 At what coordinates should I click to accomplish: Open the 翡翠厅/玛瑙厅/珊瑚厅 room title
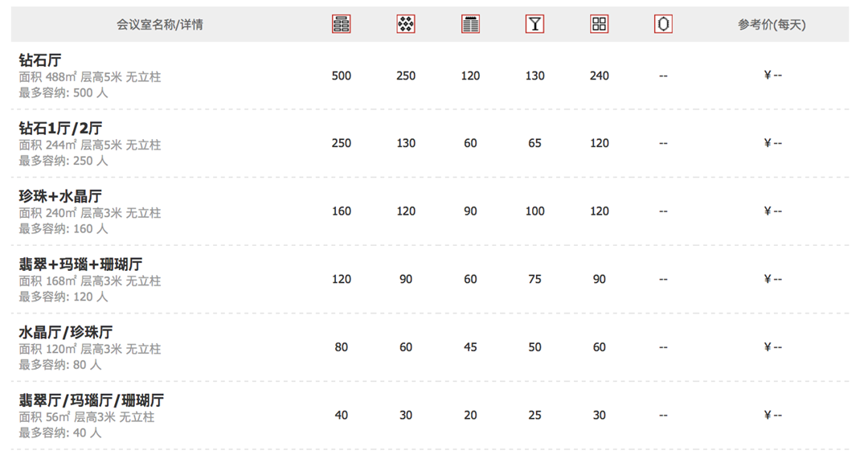tap(92, 400)
